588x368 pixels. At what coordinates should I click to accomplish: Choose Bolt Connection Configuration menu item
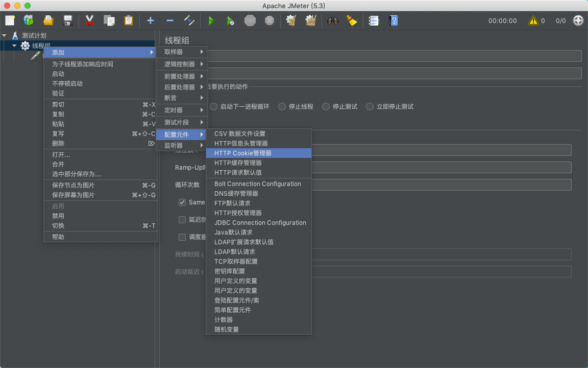[259, 184]
